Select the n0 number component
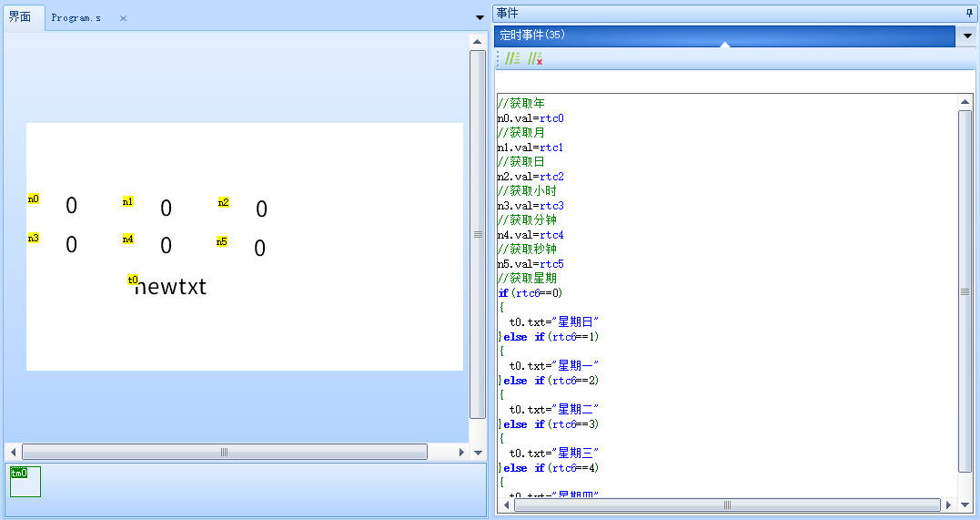980x520 pixels. (x=71, y=206)
